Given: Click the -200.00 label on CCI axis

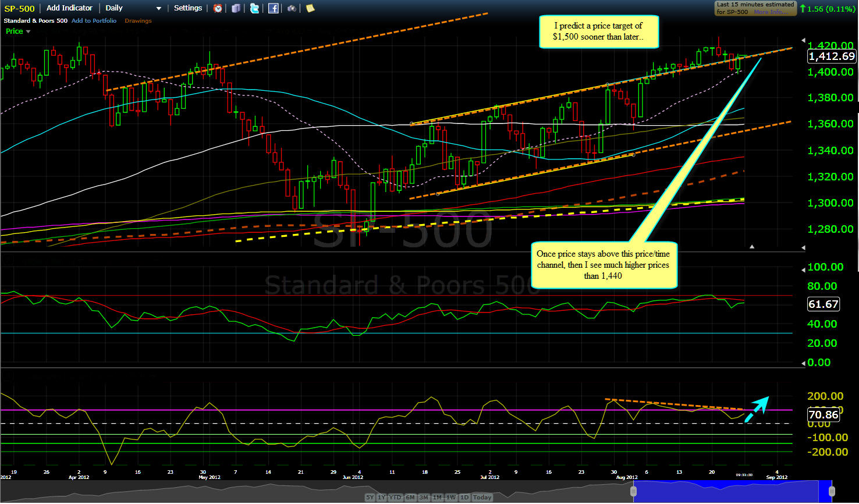Looking at the screenshot, I should 828,452.
